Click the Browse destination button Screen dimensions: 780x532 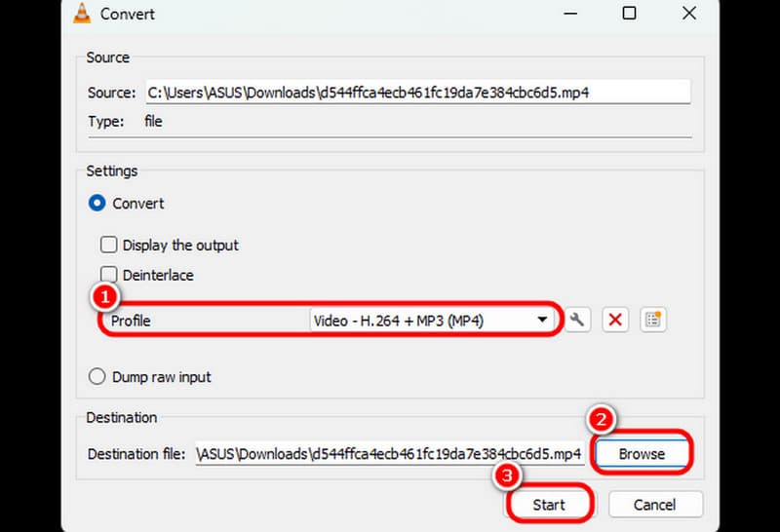(642, 453)
